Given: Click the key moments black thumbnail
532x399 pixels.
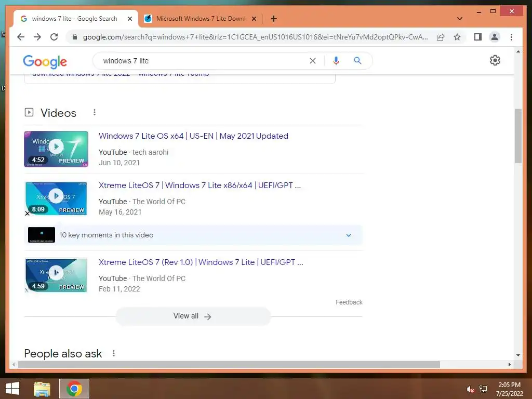Looking at the screenshot, I should point(42,235).
